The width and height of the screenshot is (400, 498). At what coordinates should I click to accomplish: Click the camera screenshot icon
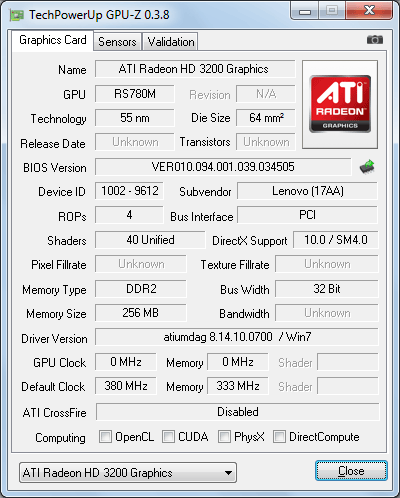point(375,40)
